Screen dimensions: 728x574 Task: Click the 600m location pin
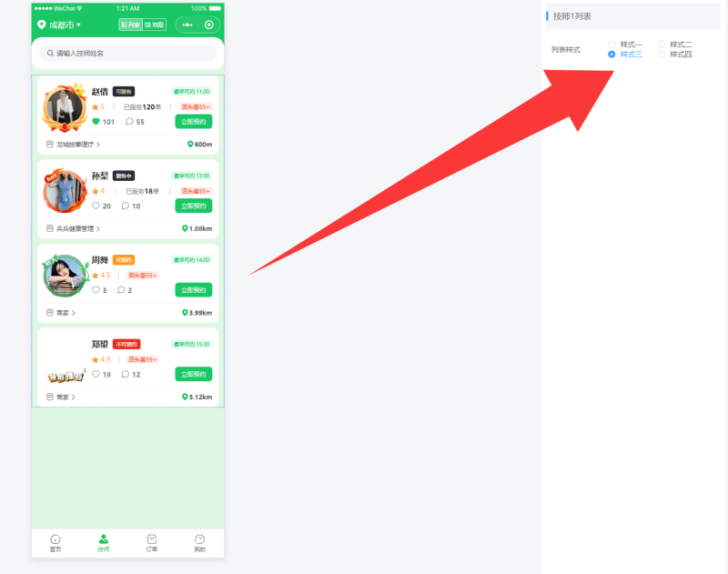pyautogui.click(x=190, y=145)
